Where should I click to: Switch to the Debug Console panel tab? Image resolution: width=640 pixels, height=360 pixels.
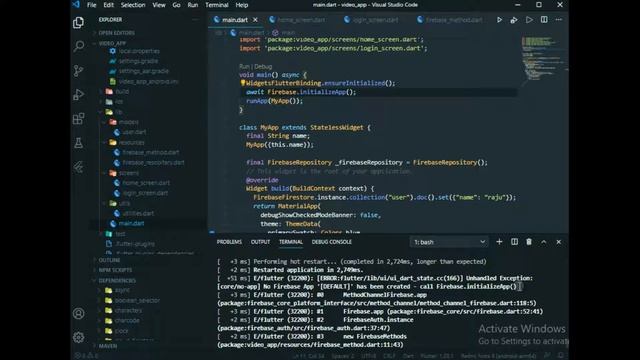pos(331,242)
